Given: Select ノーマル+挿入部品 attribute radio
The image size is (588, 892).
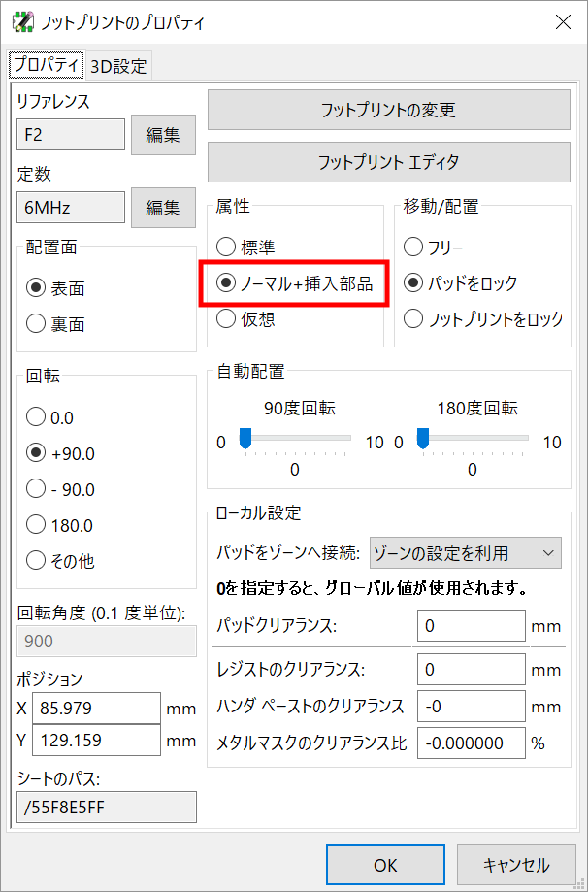Looking at the screenshot, I should point(295,282).
